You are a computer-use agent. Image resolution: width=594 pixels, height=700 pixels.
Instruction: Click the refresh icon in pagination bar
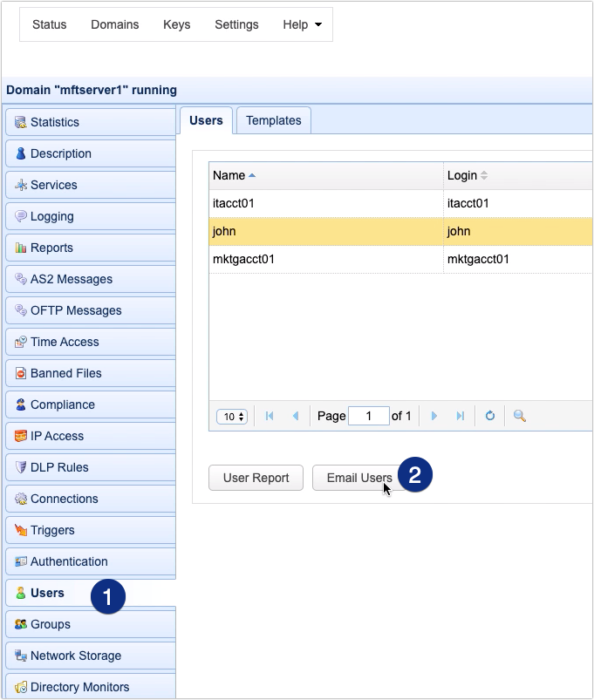coord(490,417)
